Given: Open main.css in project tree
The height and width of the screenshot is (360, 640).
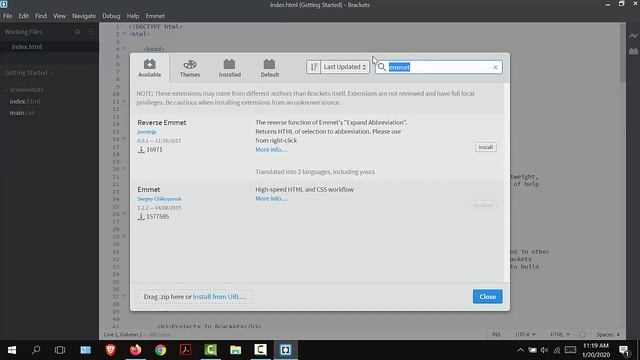Looking at the screenshot, I should tap(22, 113).
